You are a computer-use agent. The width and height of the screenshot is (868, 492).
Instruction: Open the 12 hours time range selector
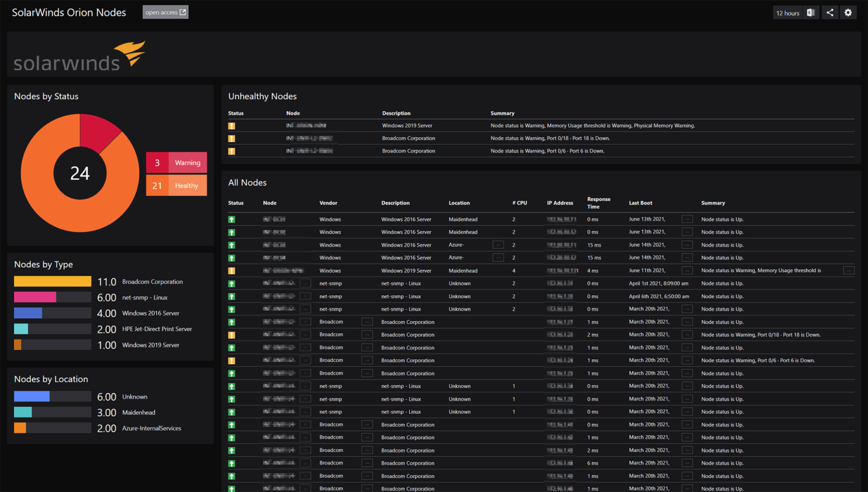787,12
